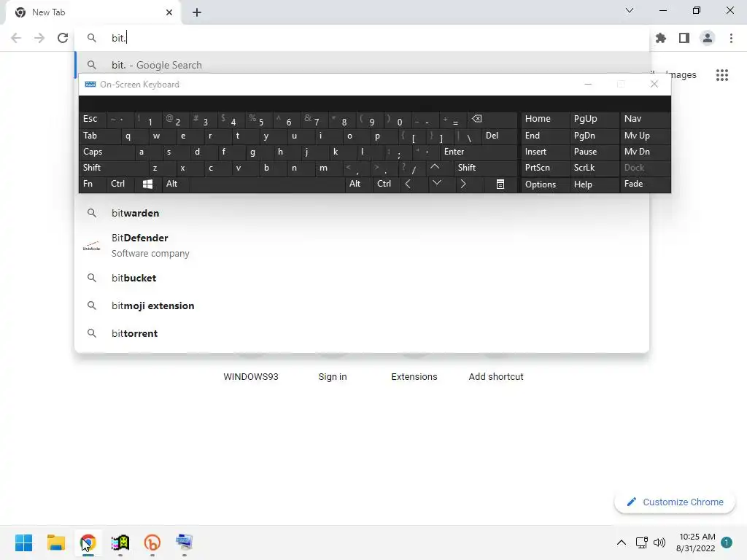Viewport: 747px width, 560px height.
Task: Click PgDn key on On-Screen Keyboard
Action: click(594, 136)
